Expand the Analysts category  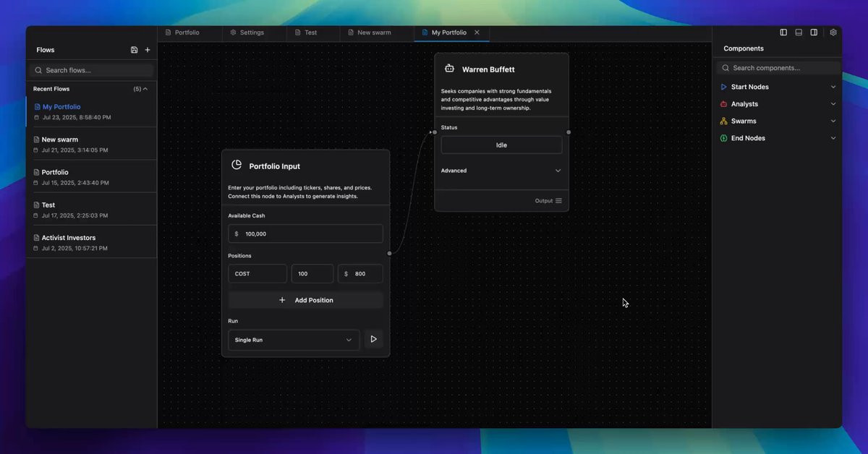point(833,104)
